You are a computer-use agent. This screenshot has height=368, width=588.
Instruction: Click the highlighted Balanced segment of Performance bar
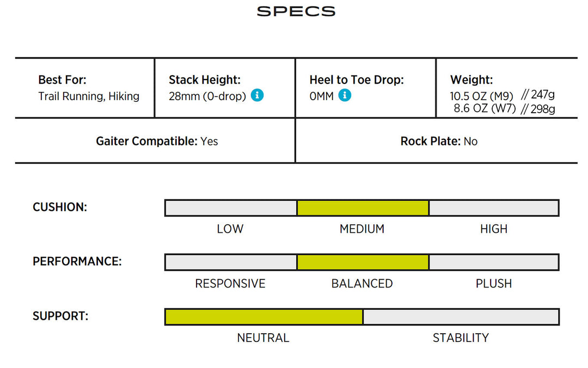(x=363, y=262)
